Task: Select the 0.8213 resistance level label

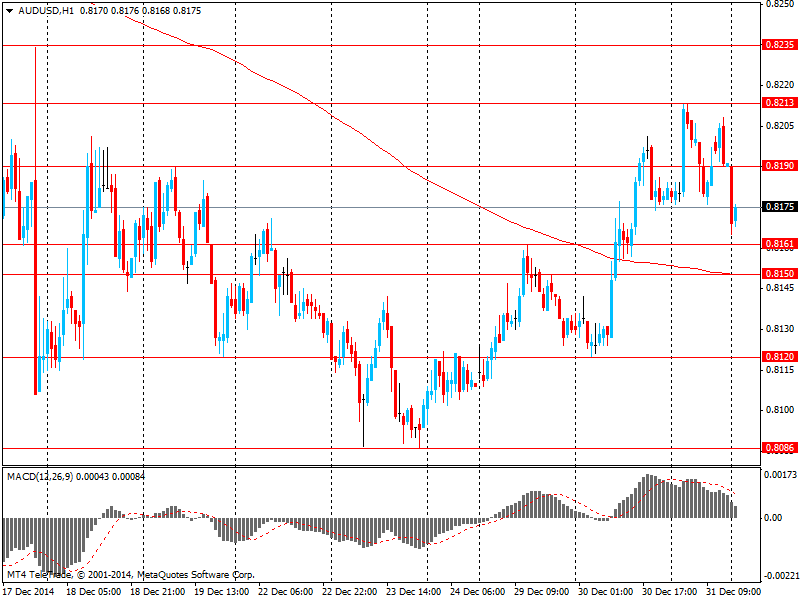Action: point(780,103)
